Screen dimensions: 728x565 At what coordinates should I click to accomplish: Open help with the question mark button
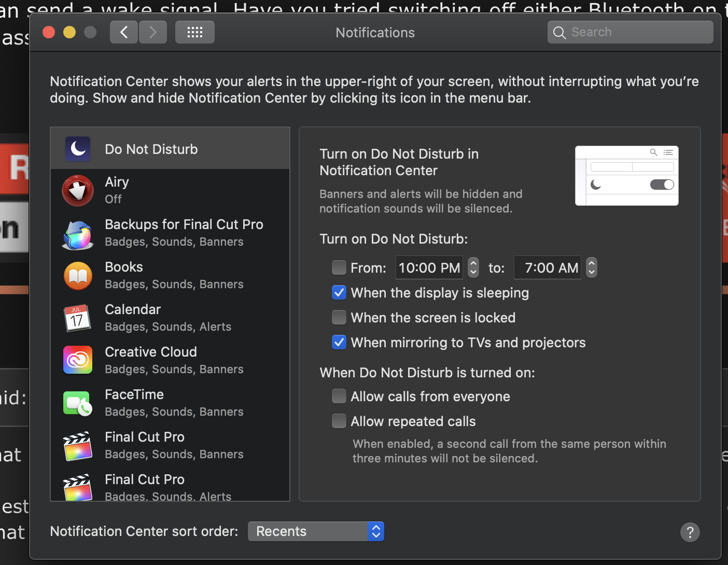coord(690,532)
